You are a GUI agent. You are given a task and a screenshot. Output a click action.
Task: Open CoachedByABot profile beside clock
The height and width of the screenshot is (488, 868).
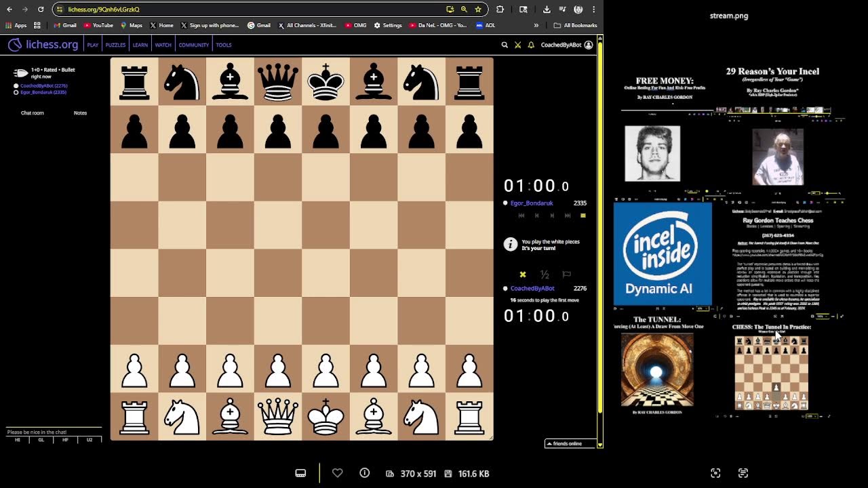pyautogui.click(x=532, y=288)
